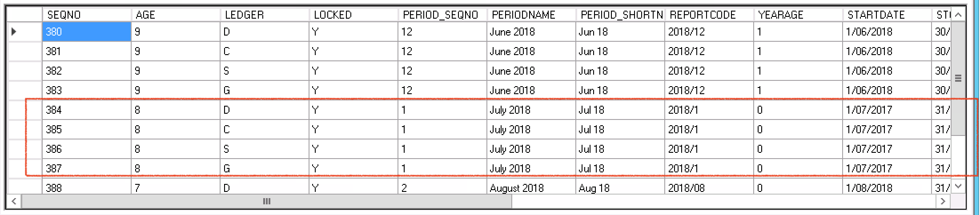Click the horizontal scrollbar right arrow
Viewport: 980px width, 215px height.
(x=943, y=201)
